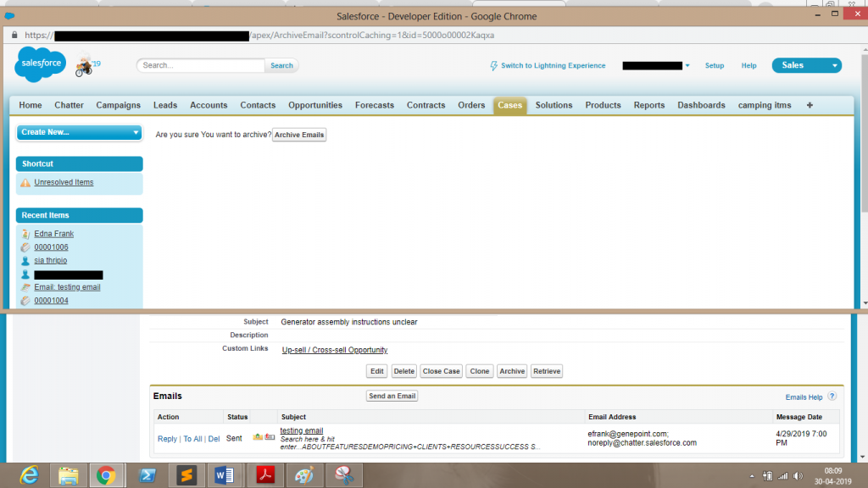Click the padlock icon in address bar
This screenshot has height=488, width=868.
pos(14,35)
